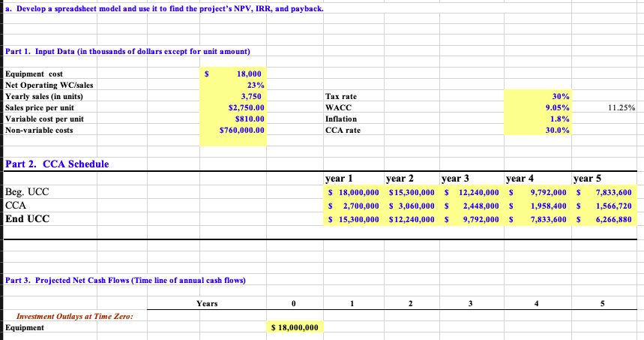The height and width of the screenshot is (340, 644).
Task: Select year 4 CCA 1,958,400
Action: pos(538,206)
